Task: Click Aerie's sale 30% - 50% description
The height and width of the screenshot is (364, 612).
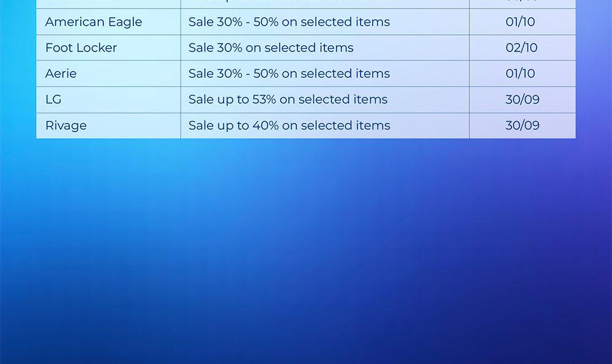Action: tap(289, 73)
